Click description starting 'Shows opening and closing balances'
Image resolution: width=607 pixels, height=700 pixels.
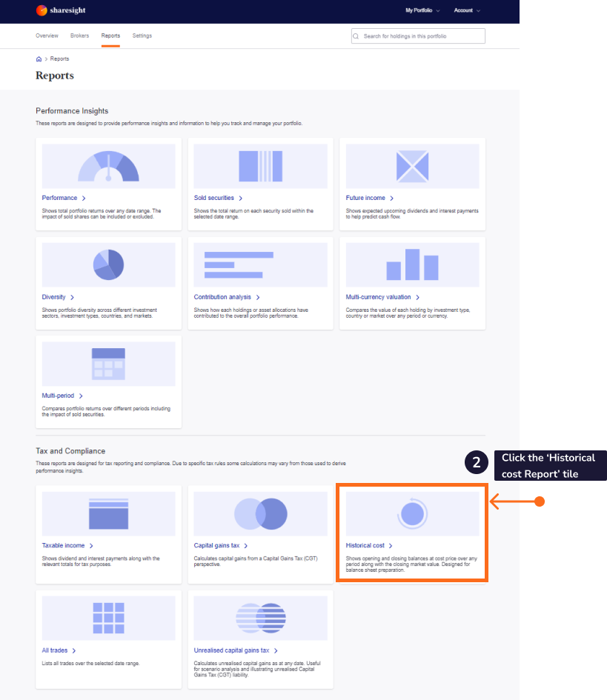(411, 564)
